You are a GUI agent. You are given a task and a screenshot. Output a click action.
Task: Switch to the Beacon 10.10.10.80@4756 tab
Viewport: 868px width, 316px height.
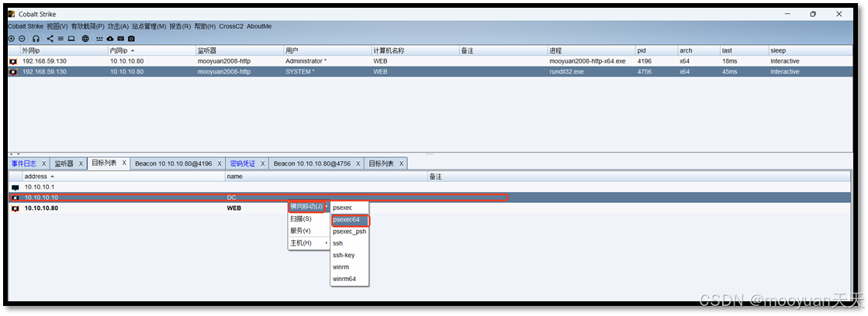click(x=312, y=163)
